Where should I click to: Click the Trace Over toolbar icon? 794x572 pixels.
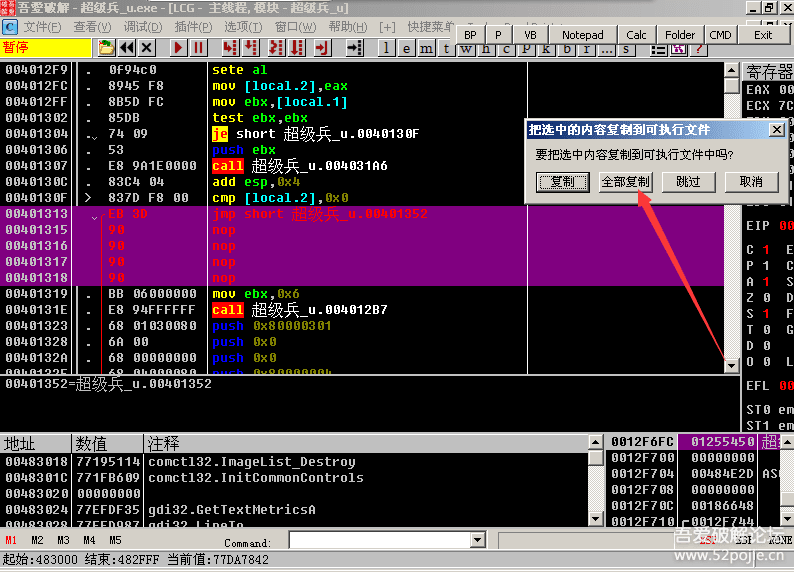[x=297, y=48]
